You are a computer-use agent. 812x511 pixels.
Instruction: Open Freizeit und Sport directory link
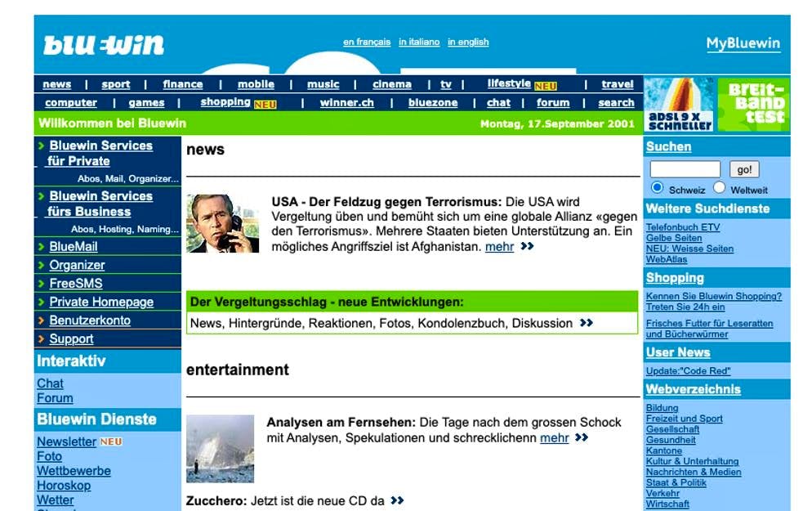(684, 419)
